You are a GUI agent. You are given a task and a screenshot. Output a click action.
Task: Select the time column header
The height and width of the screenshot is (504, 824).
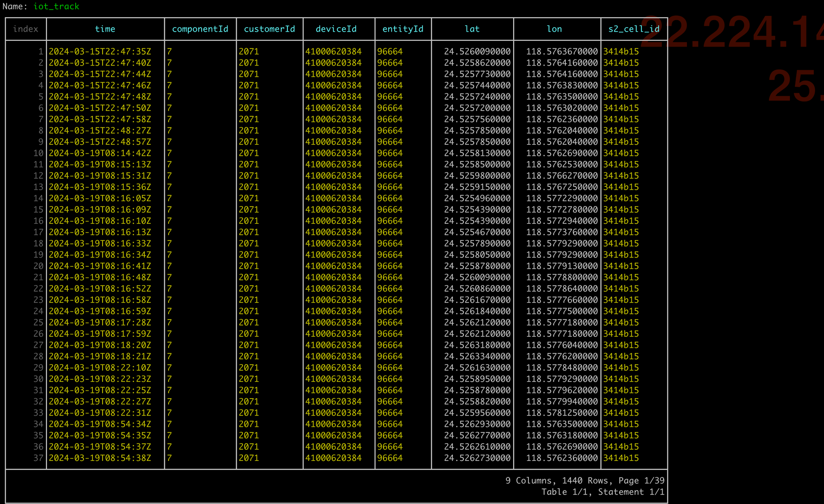[x=105, y=29]
